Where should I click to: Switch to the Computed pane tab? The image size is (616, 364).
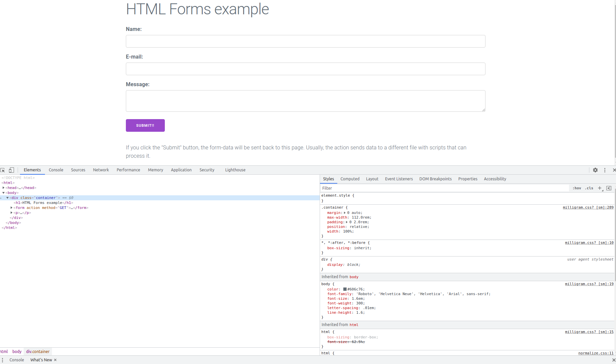coord(350,179)
